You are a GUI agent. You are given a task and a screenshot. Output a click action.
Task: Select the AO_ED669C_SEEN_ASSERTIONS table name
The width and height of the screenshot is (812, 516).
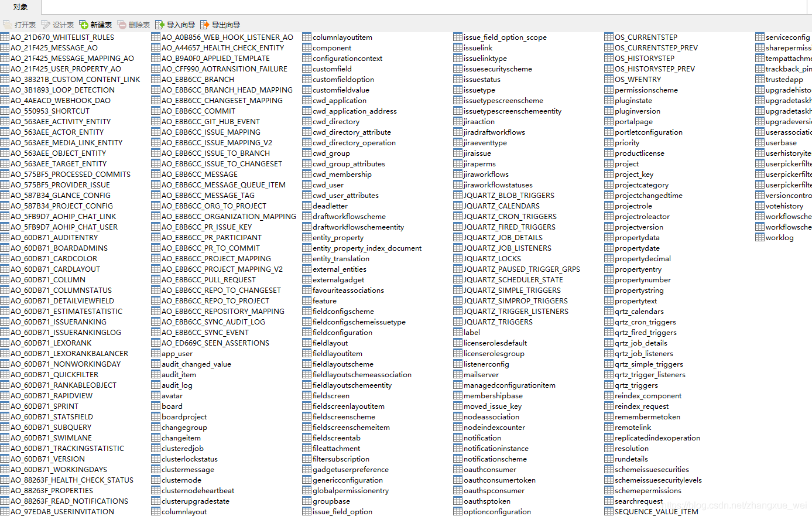point(215,343)
